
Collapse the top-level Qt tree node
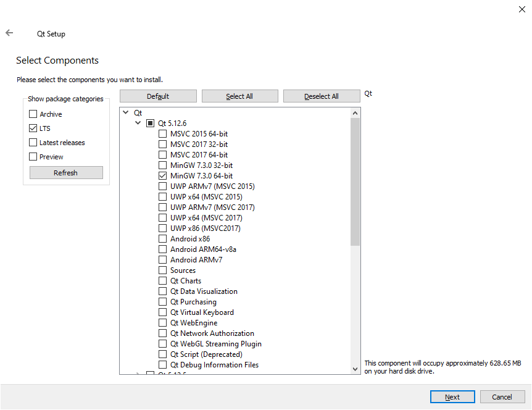pyautogui.click(x=126, y=112)
